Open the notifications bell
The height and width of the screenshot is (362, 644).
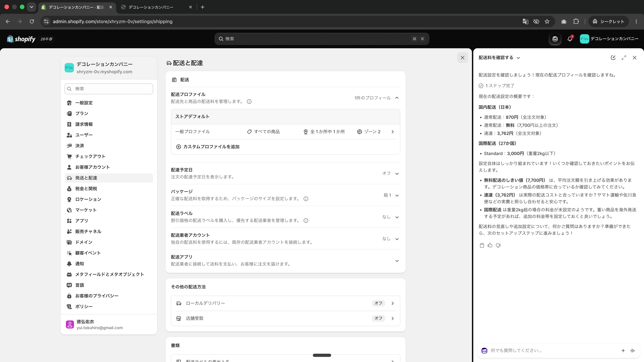tap(570, 39)
